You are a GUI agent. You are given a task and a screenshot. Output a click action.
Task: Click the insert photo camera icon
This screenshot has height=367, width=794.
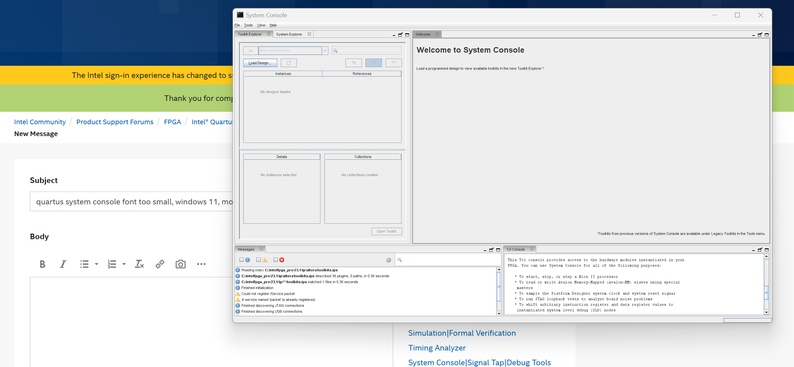[180, 264]
